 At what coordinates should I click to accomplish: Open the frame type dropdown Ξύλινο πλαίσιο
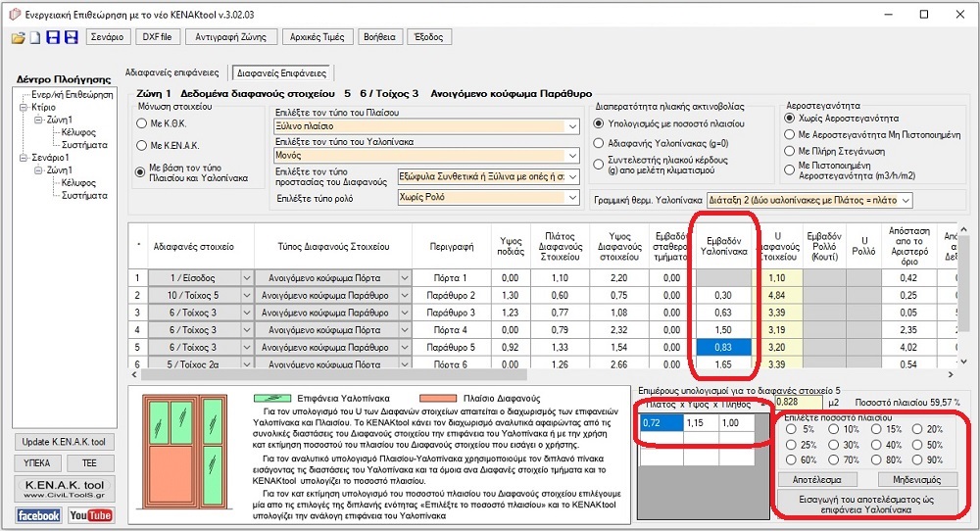(x=572, y=126)
